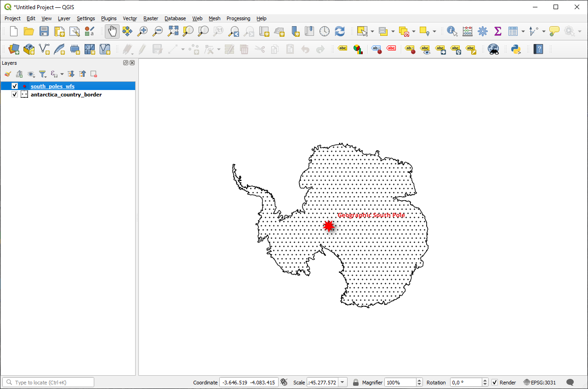Click the Save Project floppy icon

coord(44,31)
